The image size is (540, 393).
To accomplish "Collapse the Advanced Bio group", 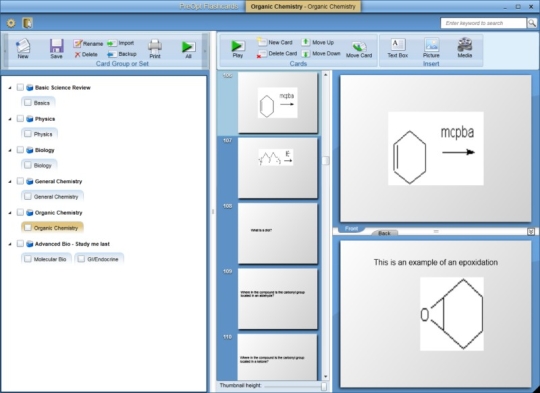I will pyautogui.click(x=10, y=244).
